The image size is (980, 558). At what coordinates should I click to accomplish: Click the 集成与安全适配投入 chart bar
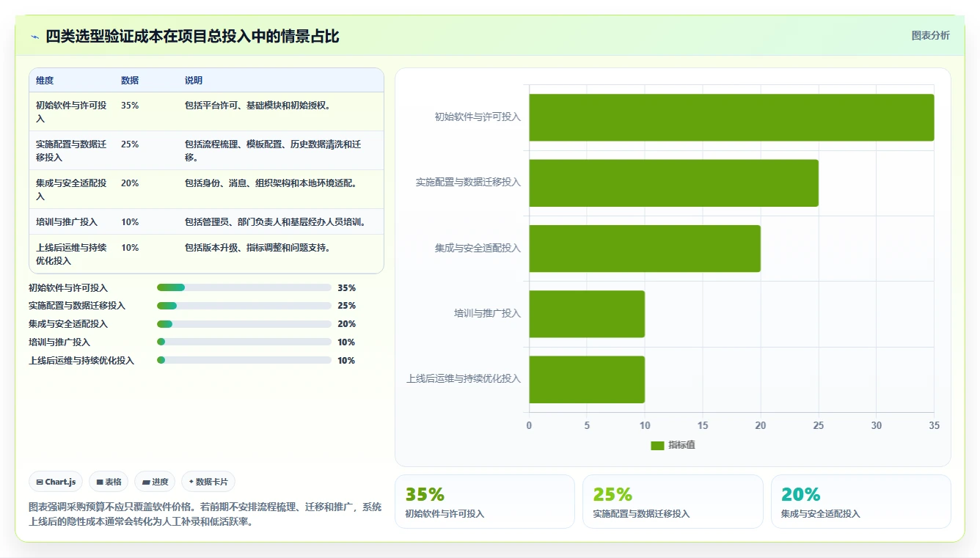click(x=645, y=248)
